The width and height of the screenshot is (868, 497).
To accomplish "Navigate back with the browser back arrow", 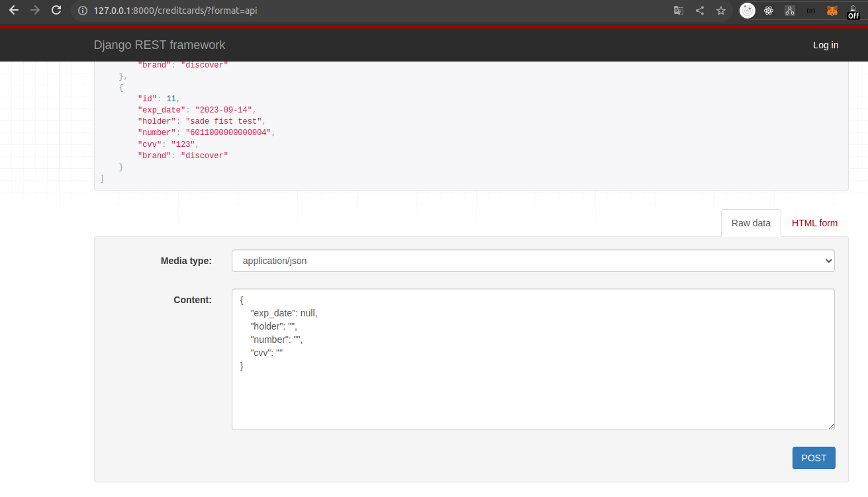I will 14,10.
